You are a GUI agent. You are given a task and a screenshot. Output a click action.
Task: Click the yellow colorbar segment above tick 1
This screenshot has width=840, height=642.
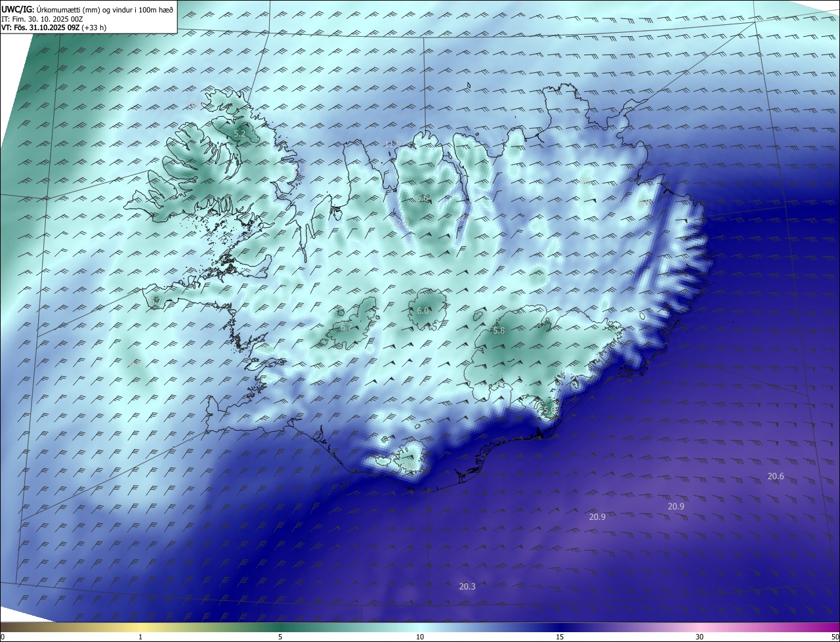point(140,627)
